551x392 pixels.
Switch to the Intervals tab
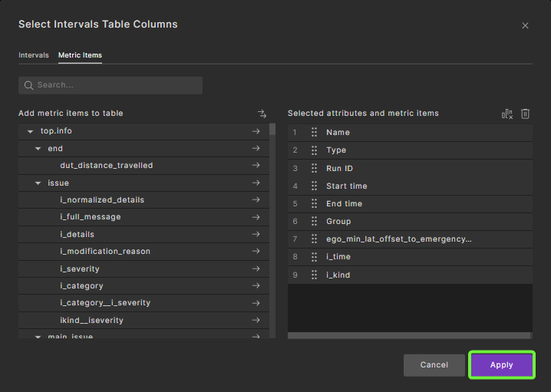tap(34, 55)
